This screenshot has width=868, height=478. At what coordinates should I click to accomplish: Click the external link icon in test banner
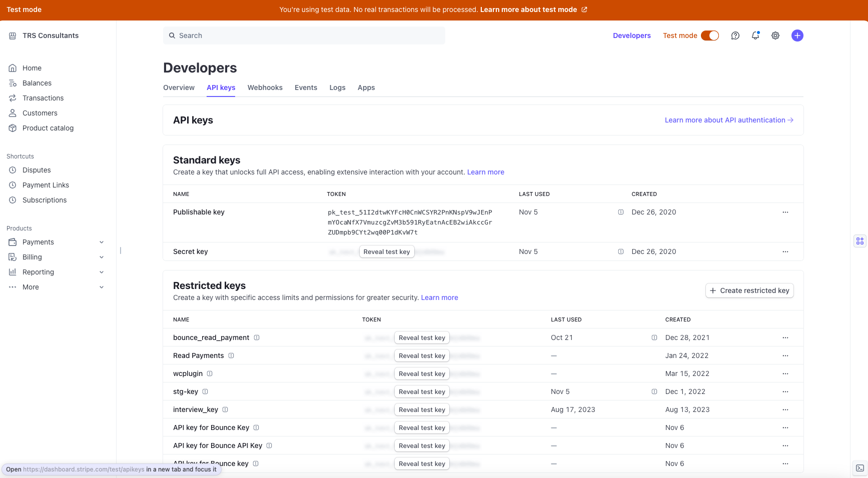click(584, 9)
